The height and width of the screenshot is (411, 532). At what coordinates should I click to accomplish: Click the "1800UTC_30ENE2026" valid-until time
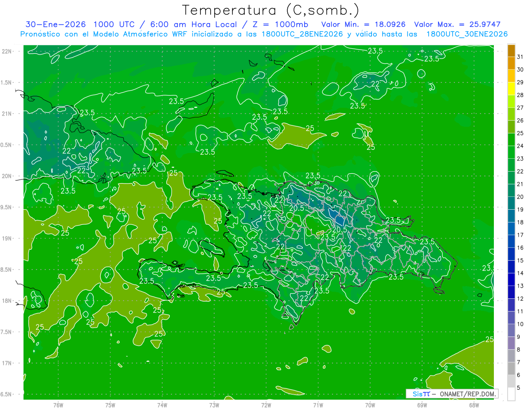pos(467,34)
